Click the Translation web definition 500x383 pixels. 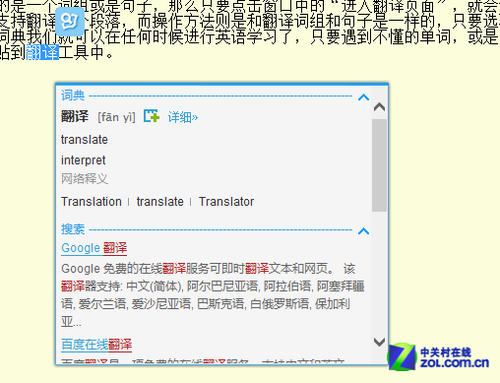click(x=91, y=202)
